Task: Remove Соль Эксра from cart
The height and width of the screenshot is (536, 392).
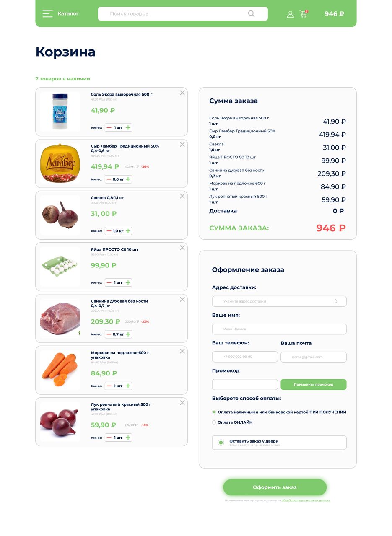Action: (182, 93)
